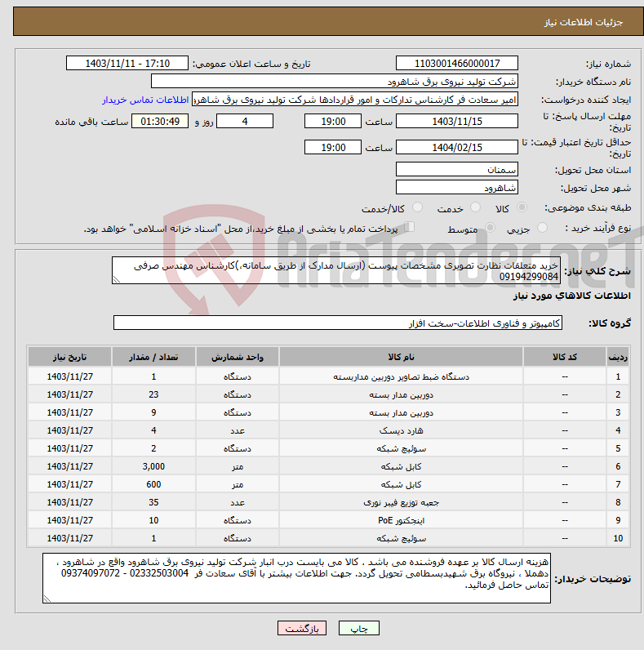
Task: Click the ردیف column header
Action: click(x=618, y=357)
